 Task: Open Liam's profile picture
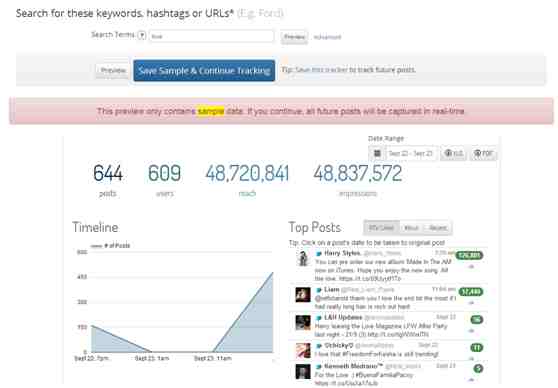click(x=303, y=295)
